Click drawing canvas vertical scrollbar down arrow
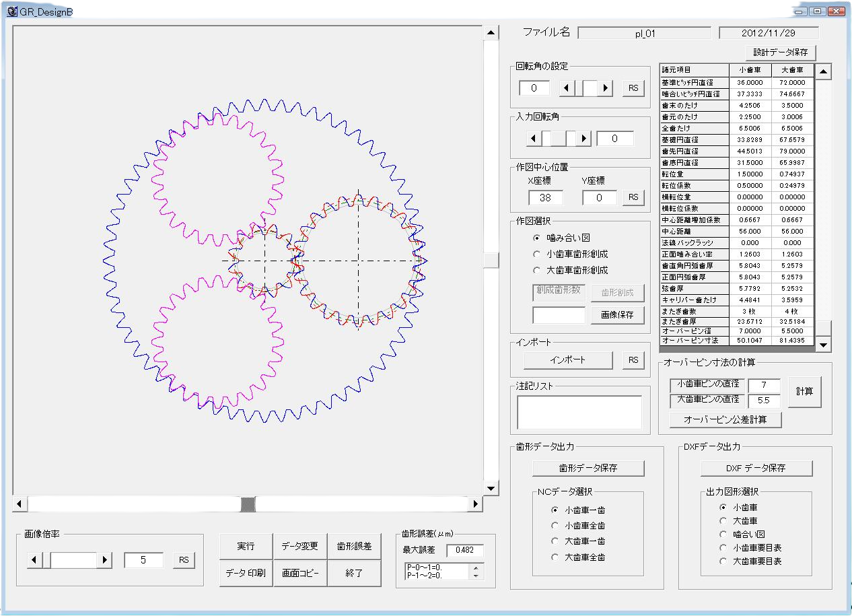This screenshot has height=616, width=852. click(491, 488)
